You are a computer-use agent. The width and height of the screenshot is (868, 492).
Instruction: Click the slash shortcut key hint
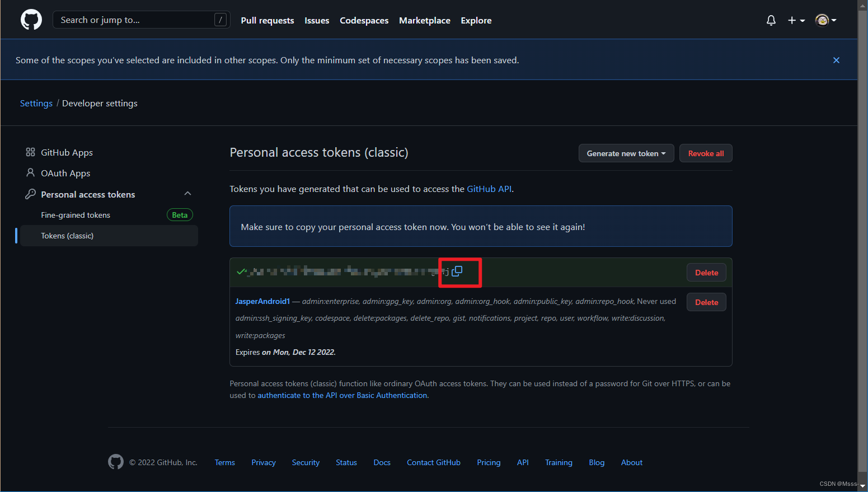click(x=220, y=20)
